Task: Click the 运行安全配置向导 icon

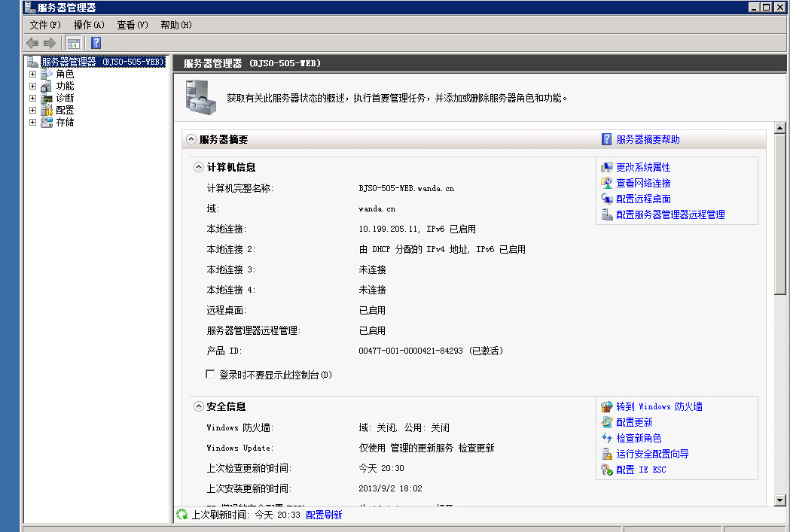Action: [606, 454]
